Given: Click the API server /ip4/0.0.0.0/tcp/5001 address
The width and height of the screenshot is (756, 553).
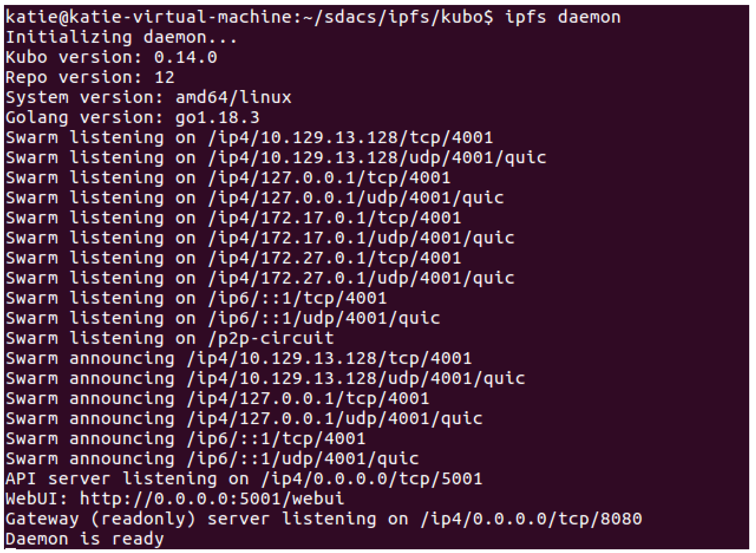Looking at the screenshot, I should 371,478.
